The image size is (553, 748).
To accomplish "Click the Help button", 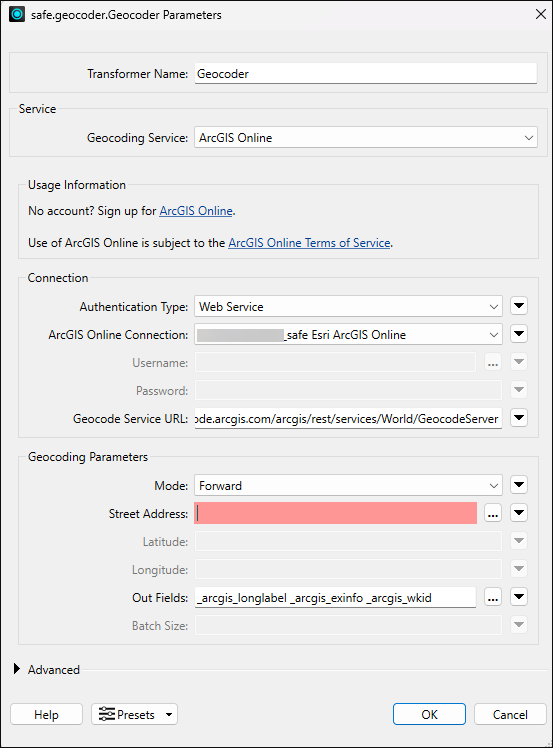I will point(46,714).
